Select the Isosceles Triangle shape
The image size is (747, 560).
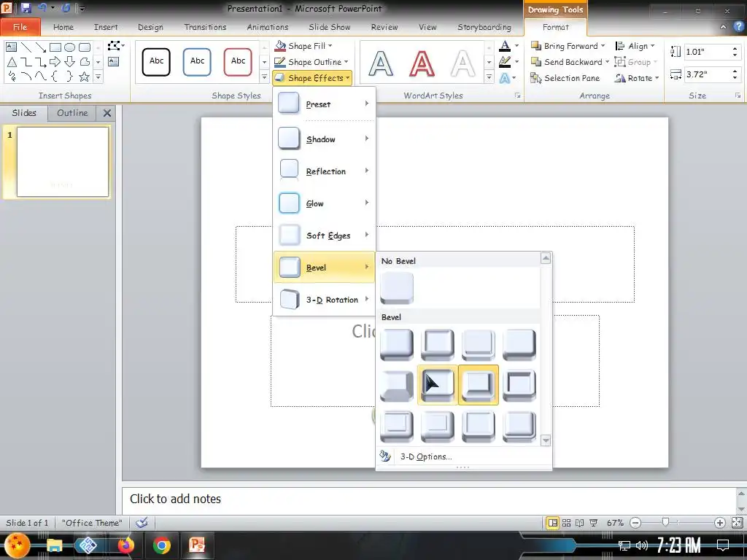pos(12,62)
